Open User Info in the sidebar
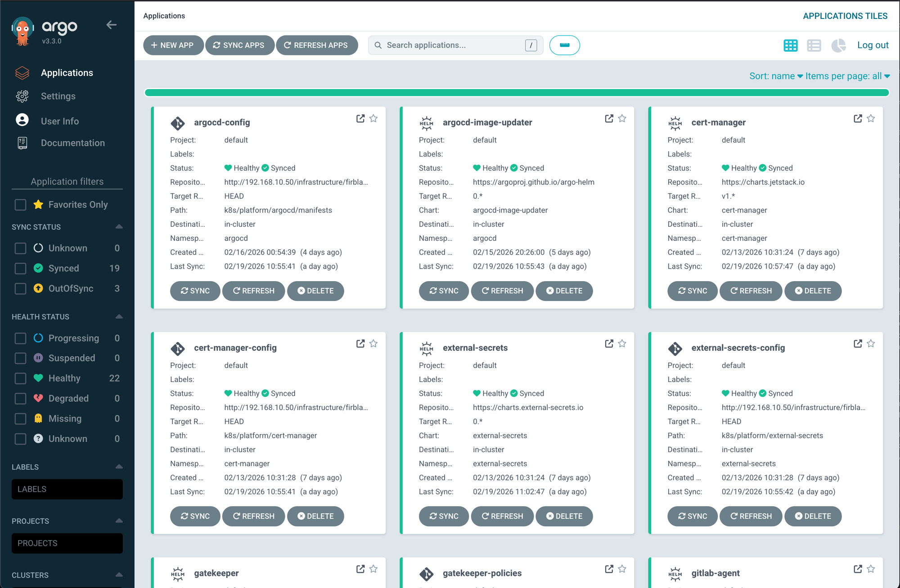Image resolution: width=900 pixels, height=588 pixels. [59, 121]
